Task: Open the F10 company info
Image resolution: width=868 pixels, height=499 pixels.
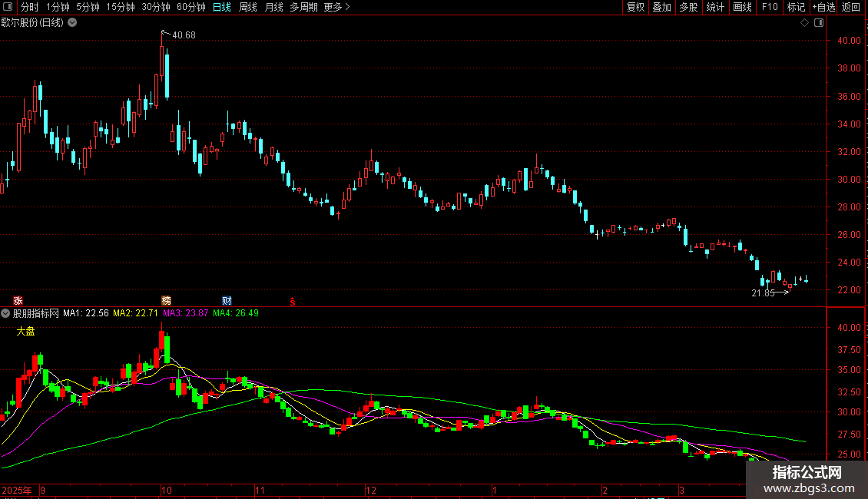Action: click(x=770, y=7)
